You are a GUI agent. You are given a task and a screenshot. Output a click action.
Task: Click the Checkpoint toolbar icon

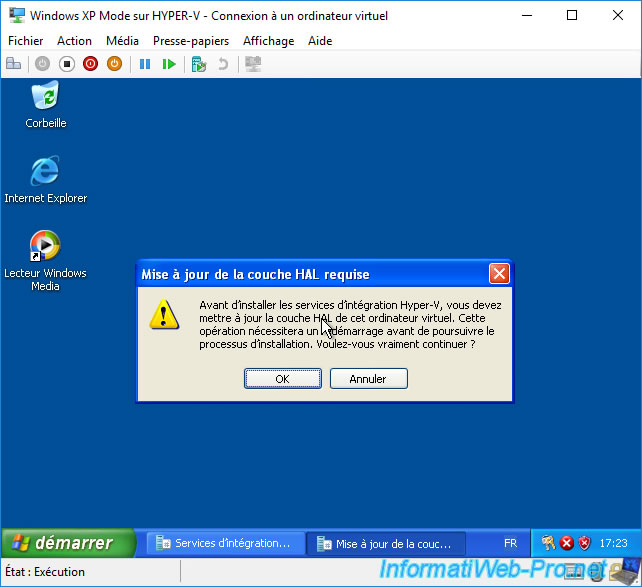tap(199, 64)
